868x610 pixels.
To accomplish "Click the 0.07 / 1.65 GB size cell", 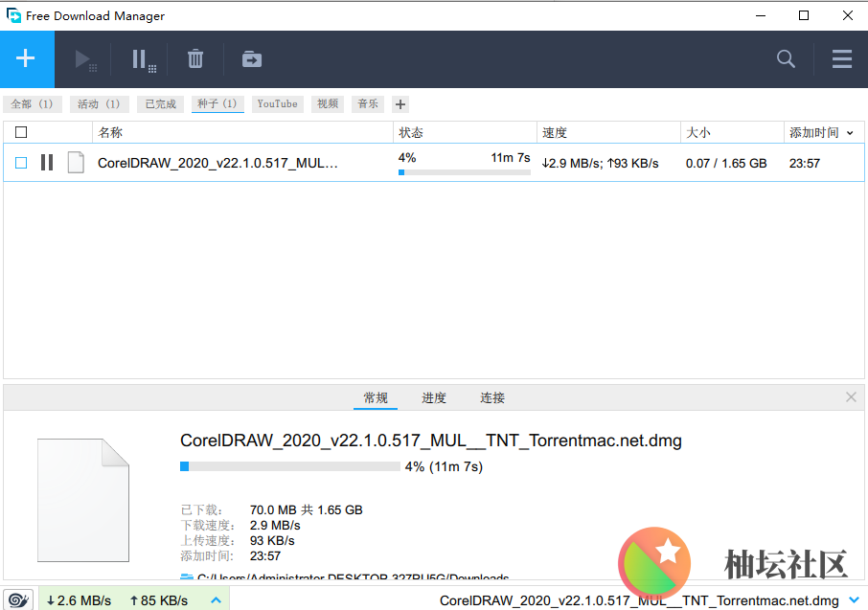I will [726, 163].
